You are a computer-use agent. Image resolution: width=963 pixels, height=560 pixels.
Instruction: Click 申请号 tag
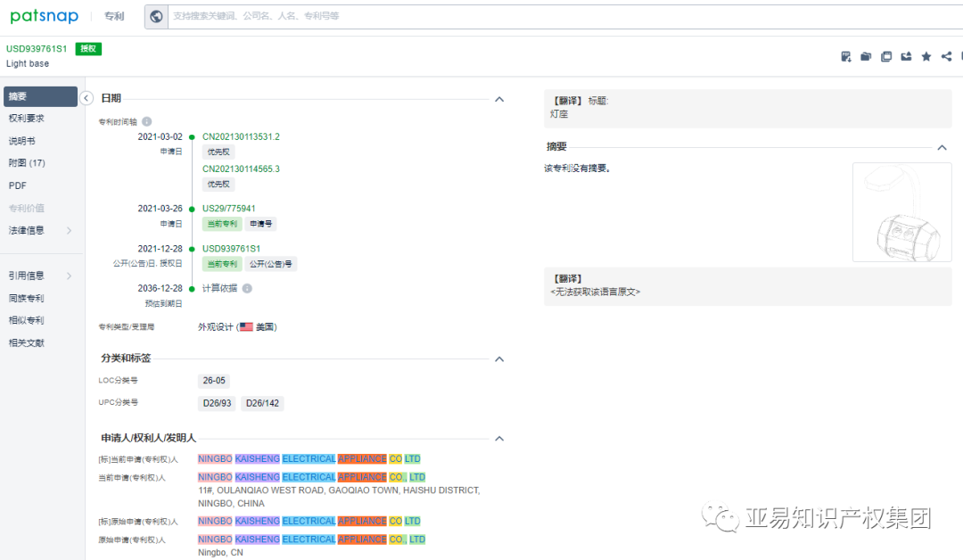coord(260,224)
